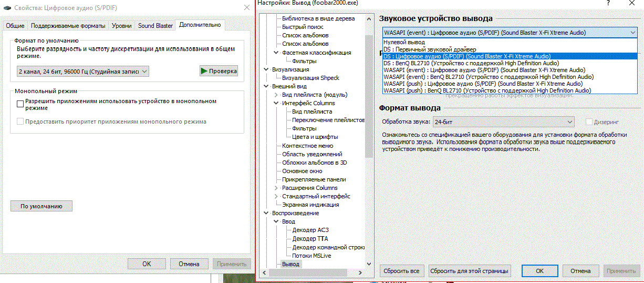Select Контекстное меню tree item
This screenshot has width=644, height=283.
click(307, 146)
